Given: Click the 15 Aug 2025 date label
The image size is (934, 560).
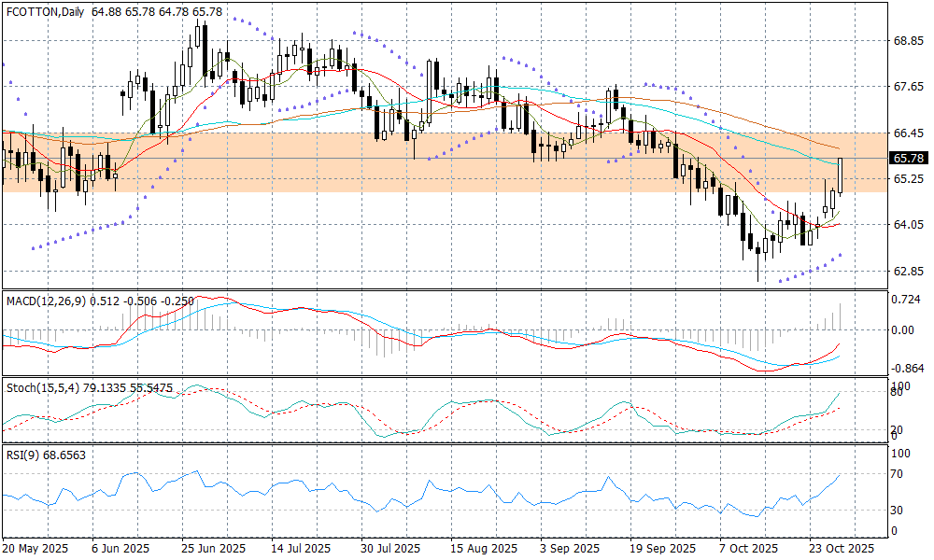Looking at the screenshot, I should point(483,548).
